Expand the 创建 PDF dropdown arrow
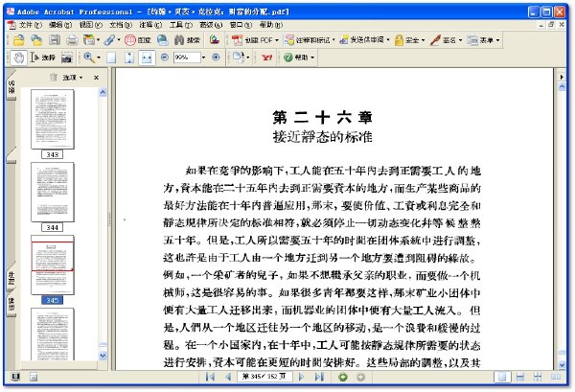Screen dimensions: 575x392 click(277, 40)
